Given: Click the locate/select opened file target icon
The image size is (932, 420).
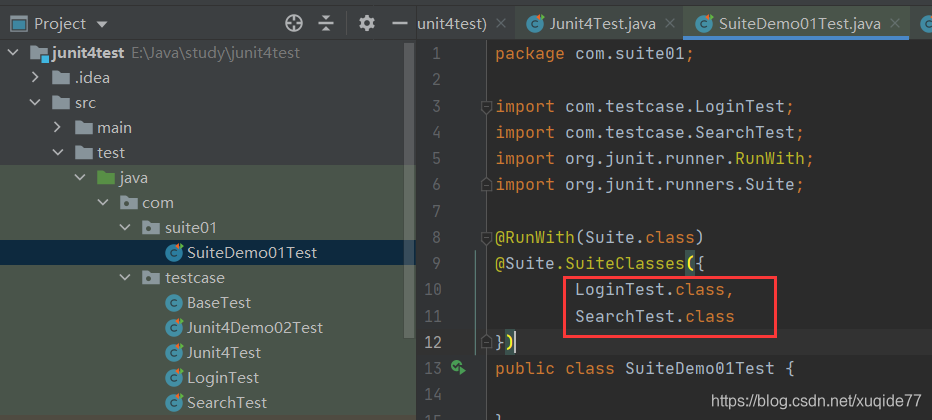Looking at the screenshot, I should coord(294,24).
